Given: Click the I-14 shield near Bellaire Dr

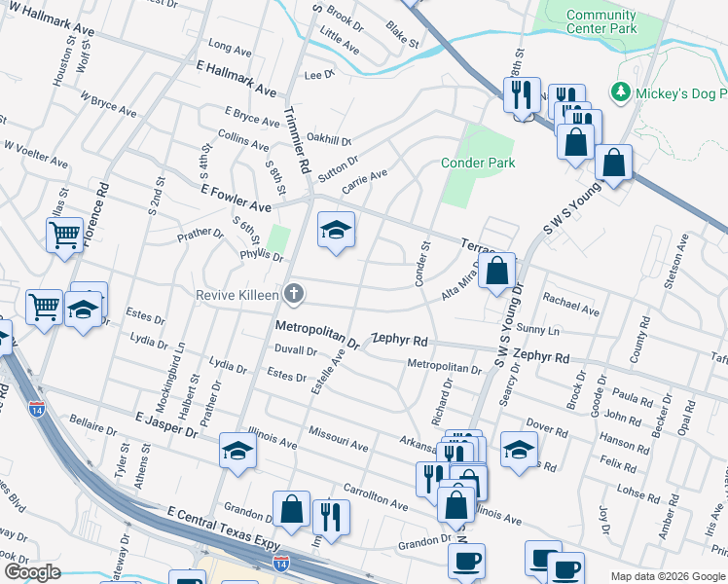Looking at the screenshot, I should pyautogui.click(x=37, y=409).
